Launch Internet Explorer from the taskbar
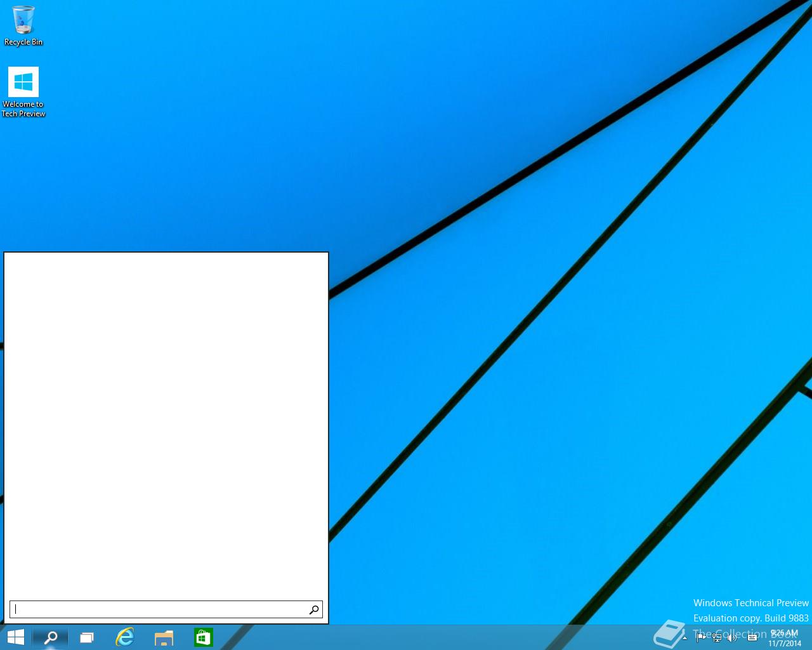812x650 pixels. (x=125, y=637)
